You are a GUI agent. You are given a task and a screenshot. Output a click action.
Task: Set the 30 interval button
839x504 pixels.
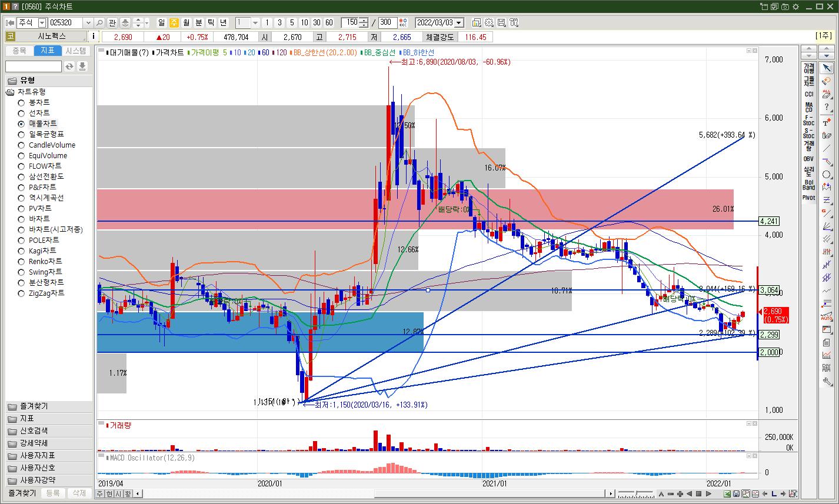317,22
